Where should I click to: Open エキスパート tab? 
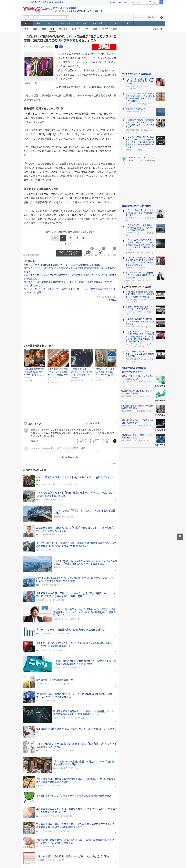pos(64,24)
